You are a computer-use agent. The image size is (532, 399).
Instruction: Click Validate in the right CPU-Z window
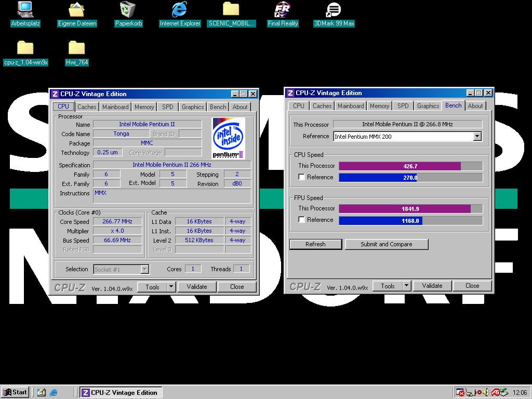[432, 286]
